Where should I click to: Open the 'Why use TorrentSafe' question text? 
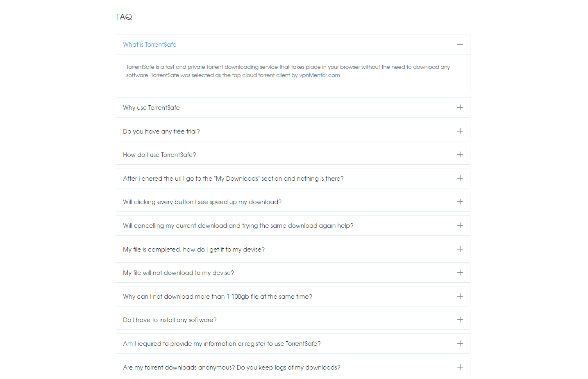point(151,108)
